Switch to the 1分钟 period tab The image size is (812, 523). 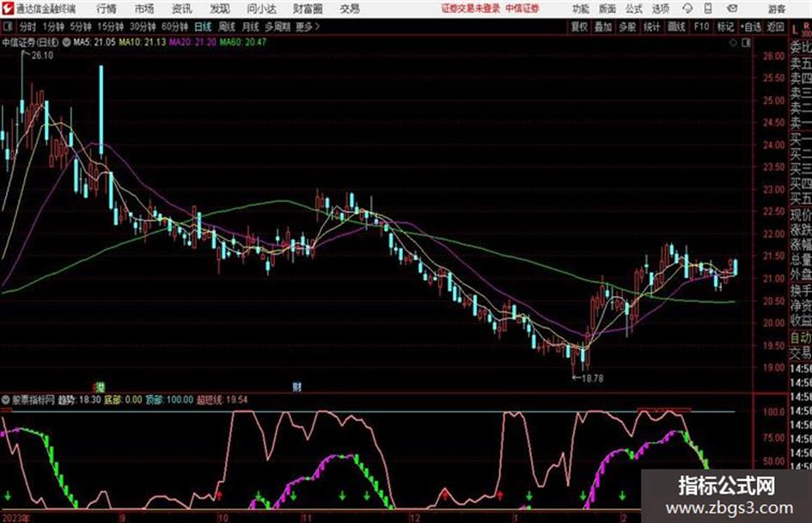coord(52,27)
